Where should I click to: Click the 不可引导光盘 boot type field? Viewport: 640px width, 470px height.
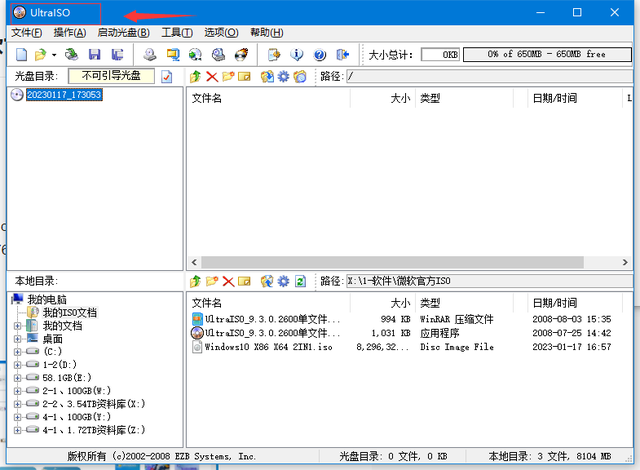pyautogui.click(x=111, y=76)
